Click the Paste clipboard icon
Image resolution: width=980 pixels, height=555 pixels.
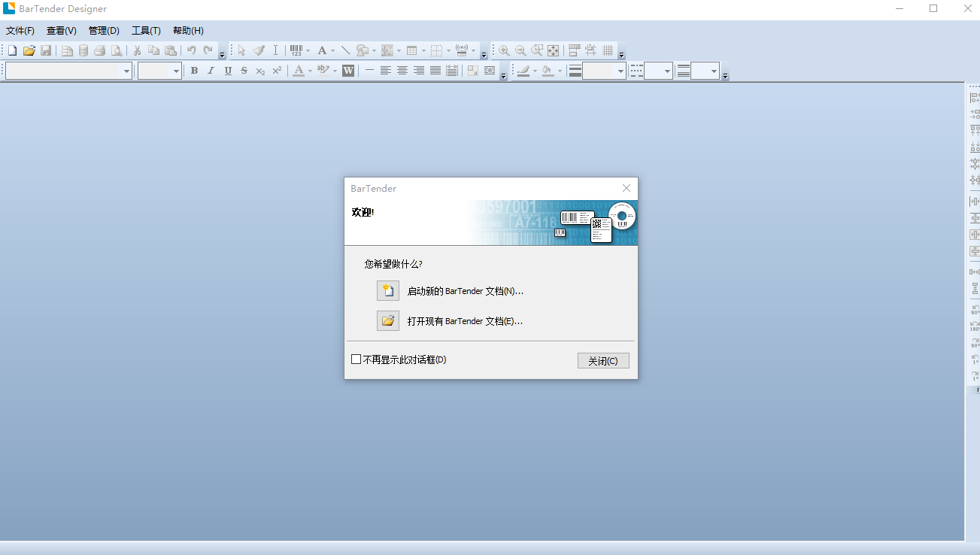pos(171,50)
